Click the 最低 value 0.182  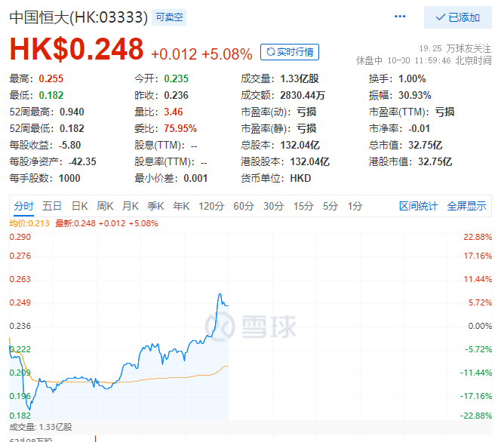51,95
